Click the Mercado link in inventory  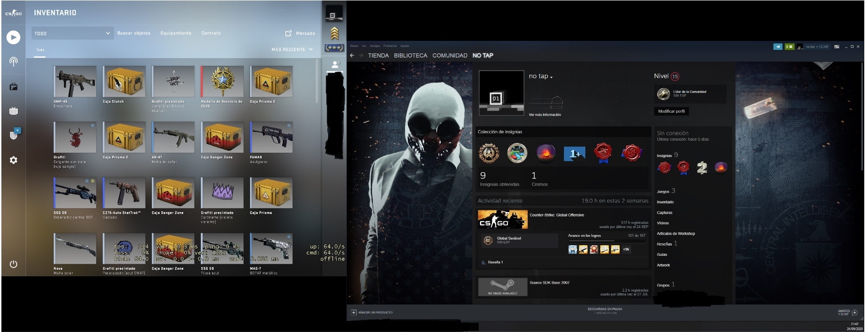click(x=305, y=33)
